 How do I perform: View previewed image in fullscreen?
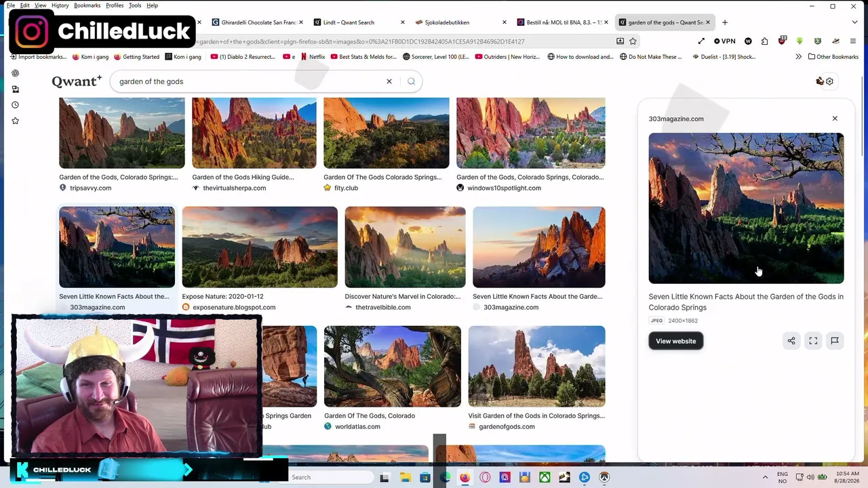coord(813,341)
